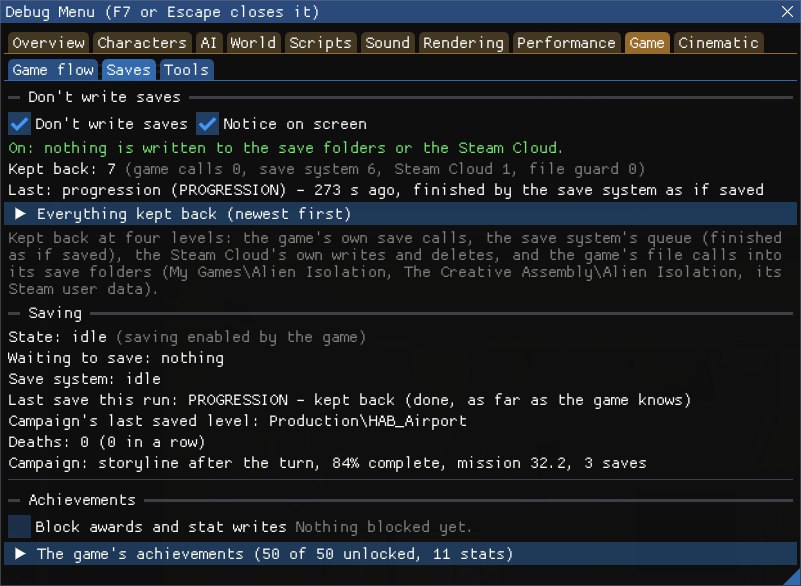Open the Overview tab
The image size is (801, 586).
tap(49, 43)
